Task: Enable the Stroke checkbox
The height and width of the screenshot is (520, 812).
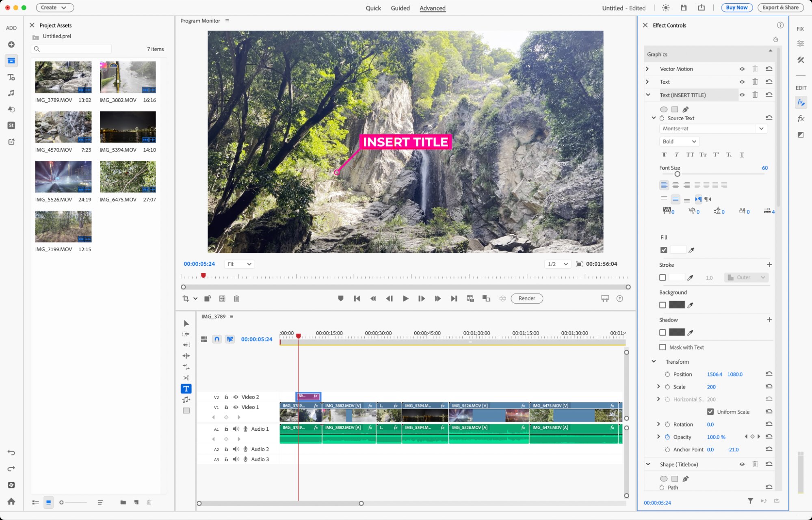Action: [x=663, y=278]
